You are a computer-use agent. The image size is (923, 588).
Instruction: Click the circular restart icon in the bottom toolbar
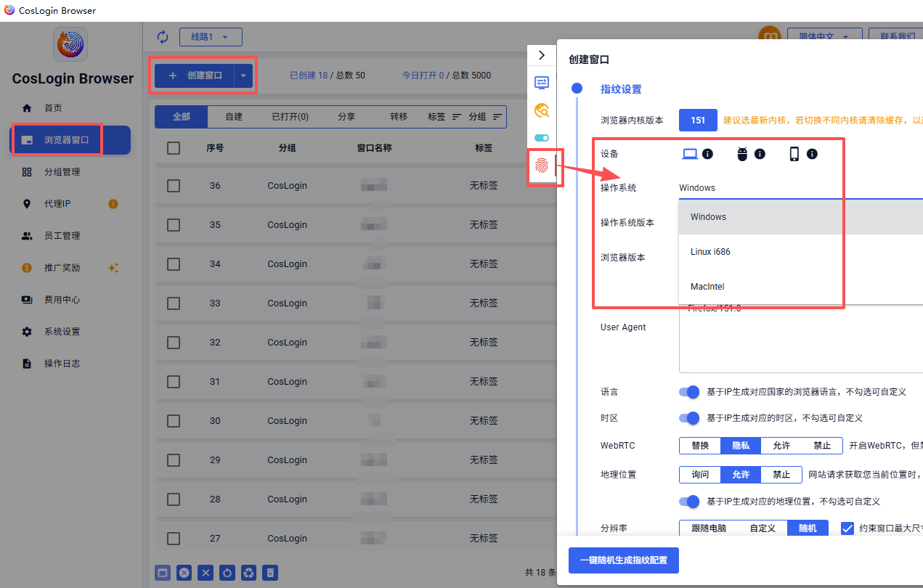click(x=227, y=573)
